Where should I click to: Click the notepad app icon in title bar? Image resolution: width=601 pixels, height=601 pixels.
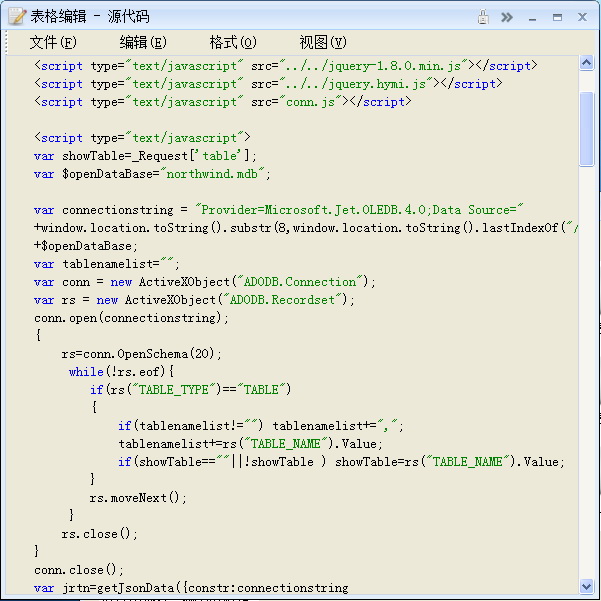tap(17, 16)
